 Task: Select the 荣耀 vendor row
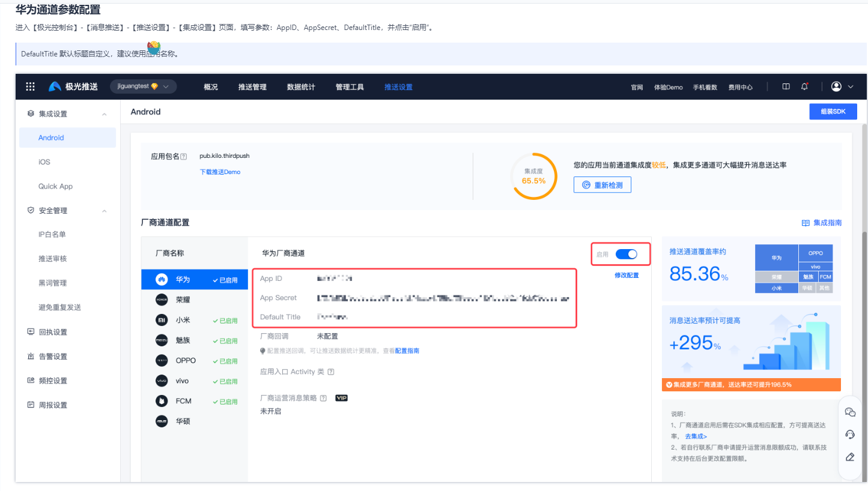point(195,300)
